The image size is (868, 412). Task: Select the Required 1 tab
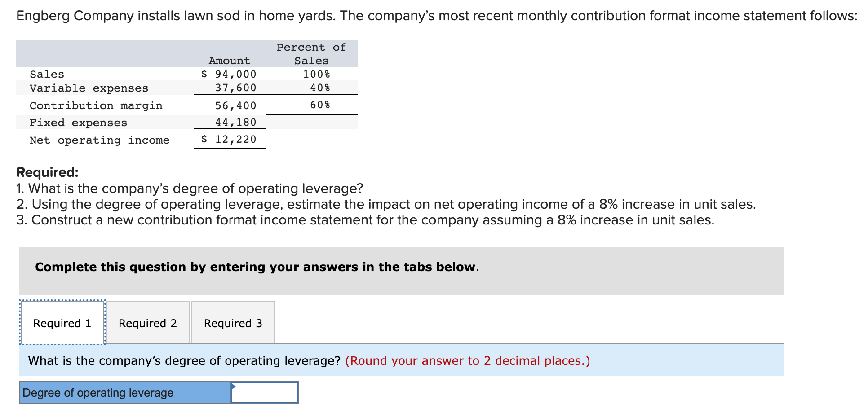pos(62,323)
